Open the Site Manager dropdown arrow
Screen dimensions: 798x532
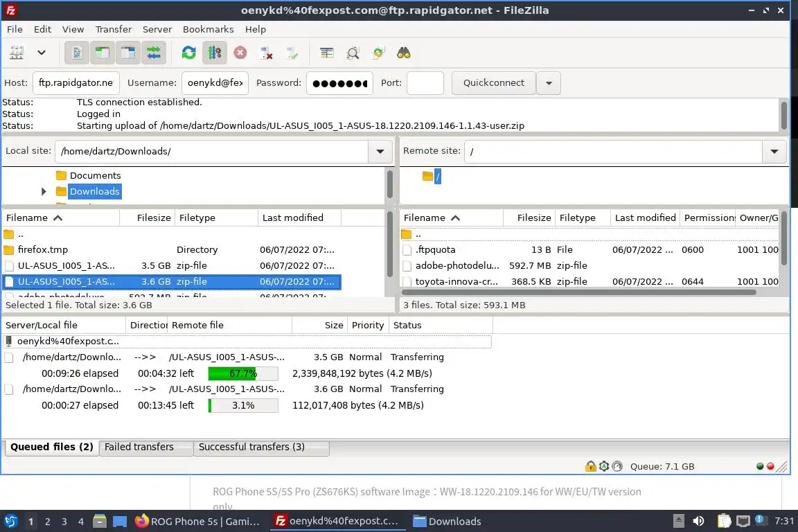click(42, 53)
